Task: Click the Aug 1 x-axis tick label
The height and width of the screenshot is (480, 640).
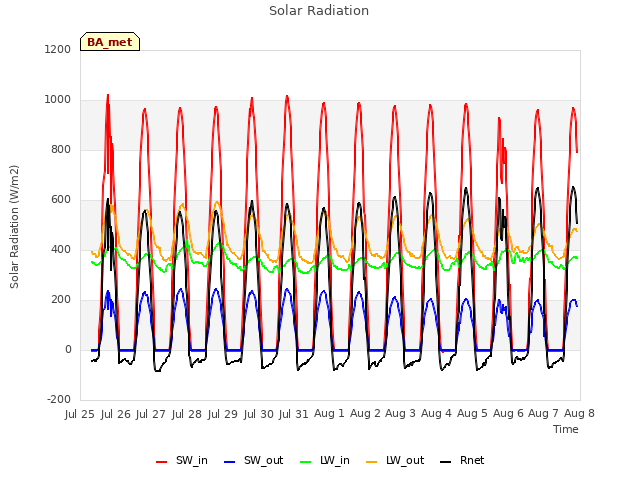Action: click(x=329, y=413)
